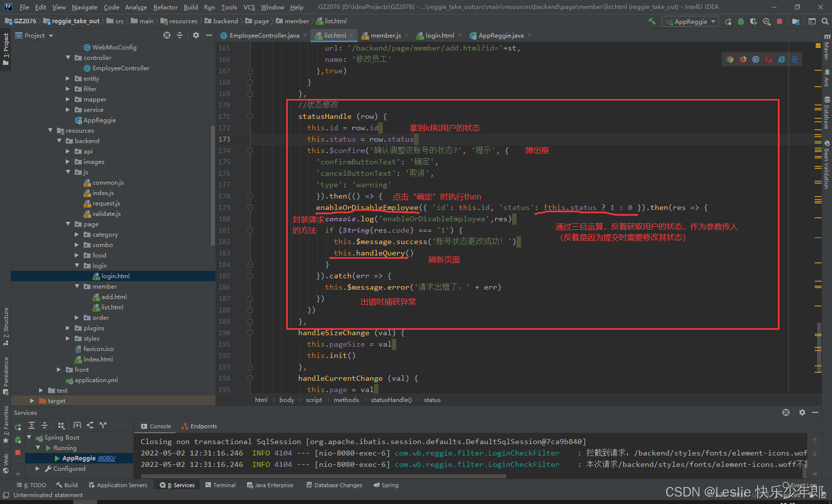Viewport: 832px width, 504px height.
Task: Rerun AppReggie from the main toolbar
Action: coord(728,21)
